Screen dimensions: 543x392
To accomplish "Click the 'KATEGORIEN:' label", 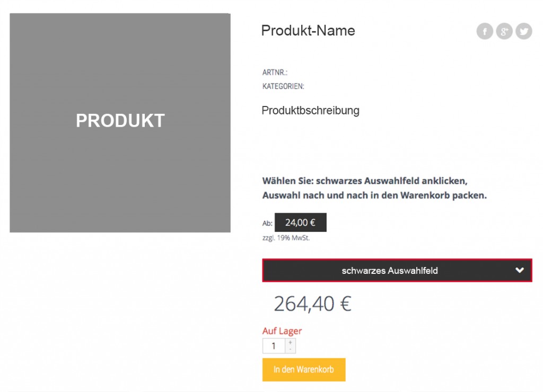I will coord(283,86).
